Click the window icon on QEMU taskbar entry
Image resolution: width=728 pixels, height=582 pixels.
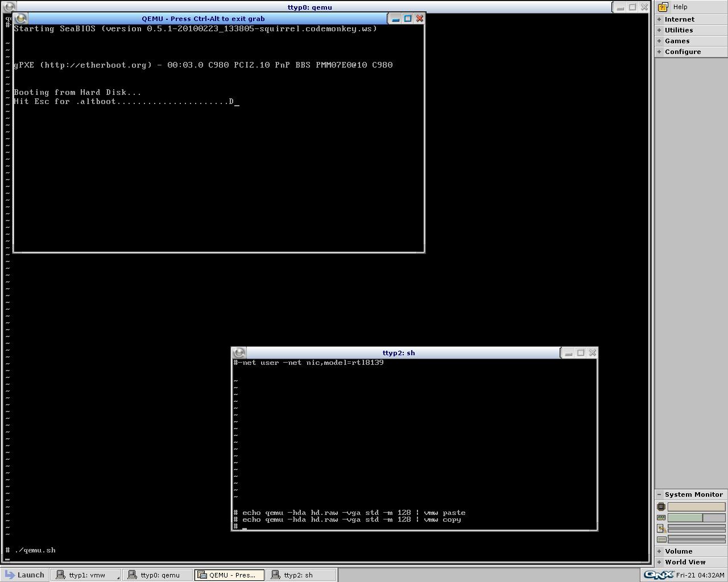tap(202, 575)
